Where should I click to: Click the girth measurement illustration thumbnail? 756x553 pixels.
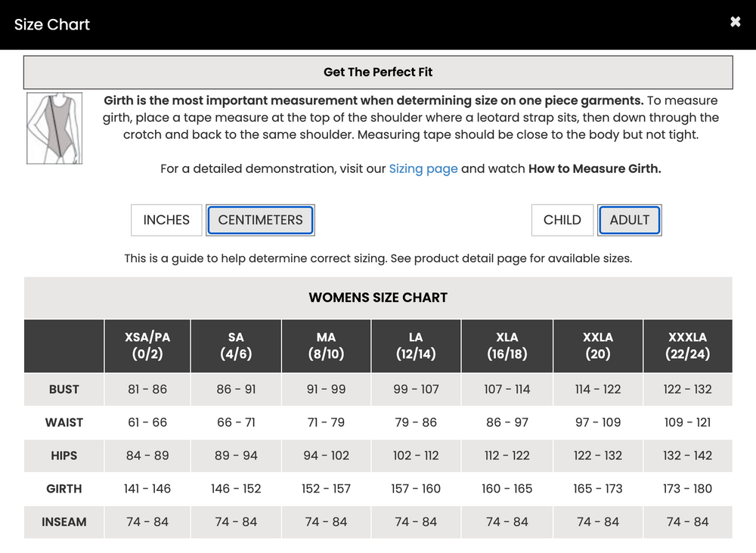tap(54, 128)
